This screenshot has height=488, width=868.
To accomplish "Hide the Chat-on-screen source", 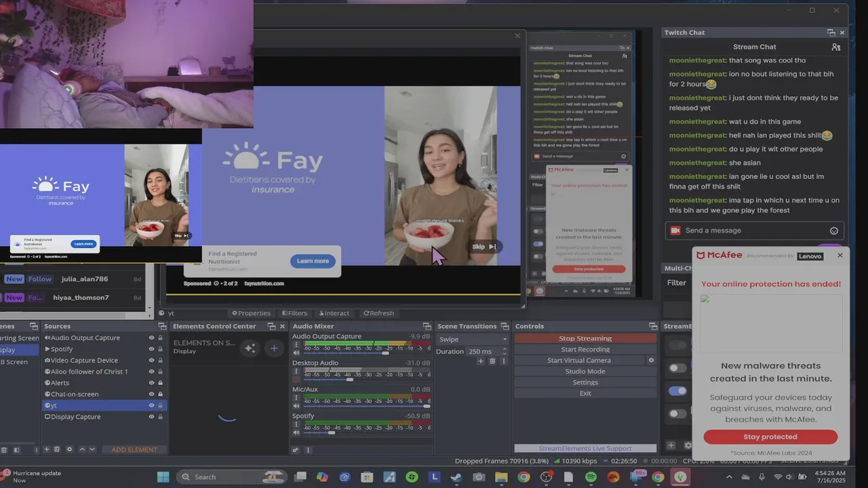I will point(151,394).
